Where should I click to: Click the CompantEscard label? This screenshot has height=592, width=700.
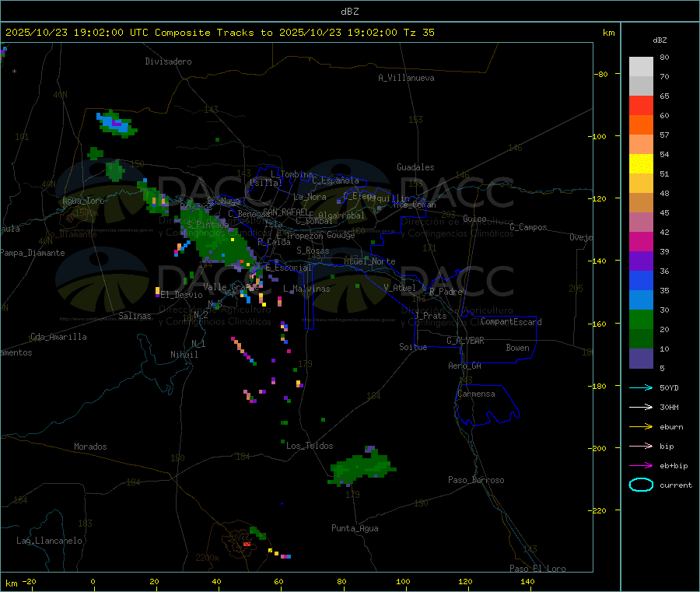511,322
